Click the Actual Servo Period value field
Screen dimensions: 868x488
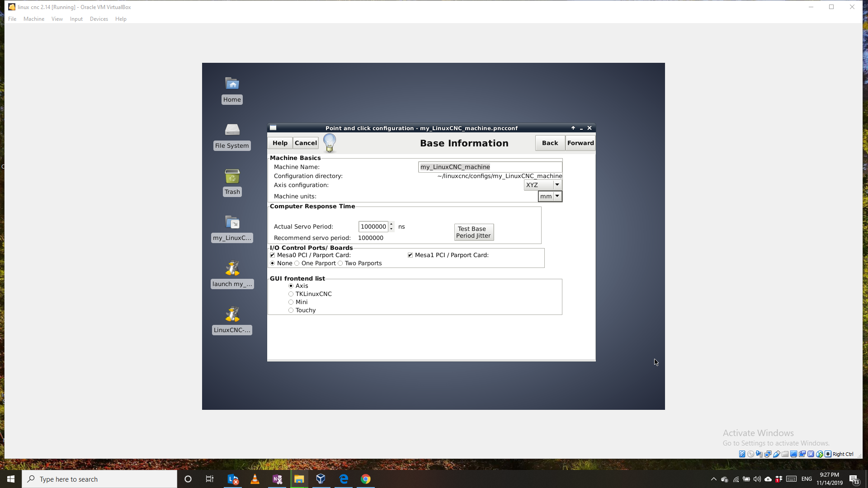coord(373,226)
